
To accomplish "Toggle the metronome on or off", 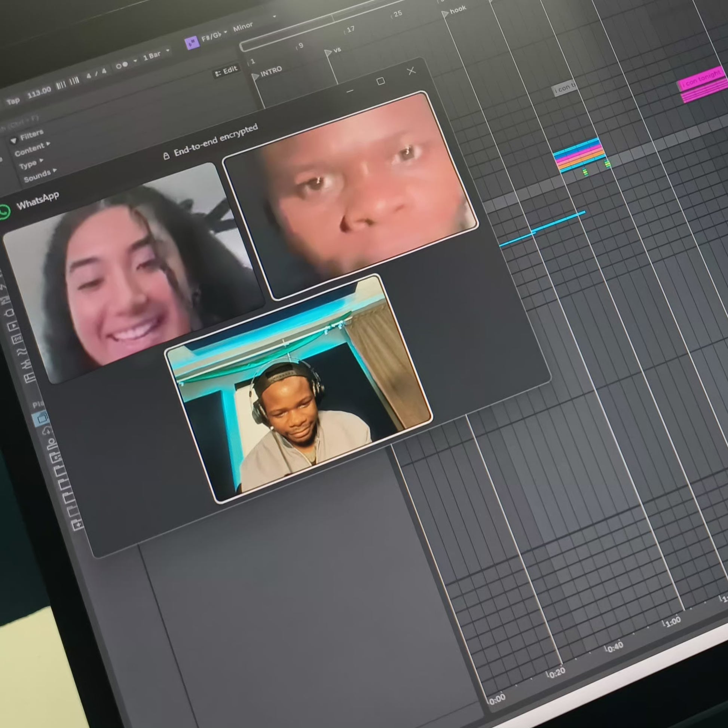I will (121, 65).
